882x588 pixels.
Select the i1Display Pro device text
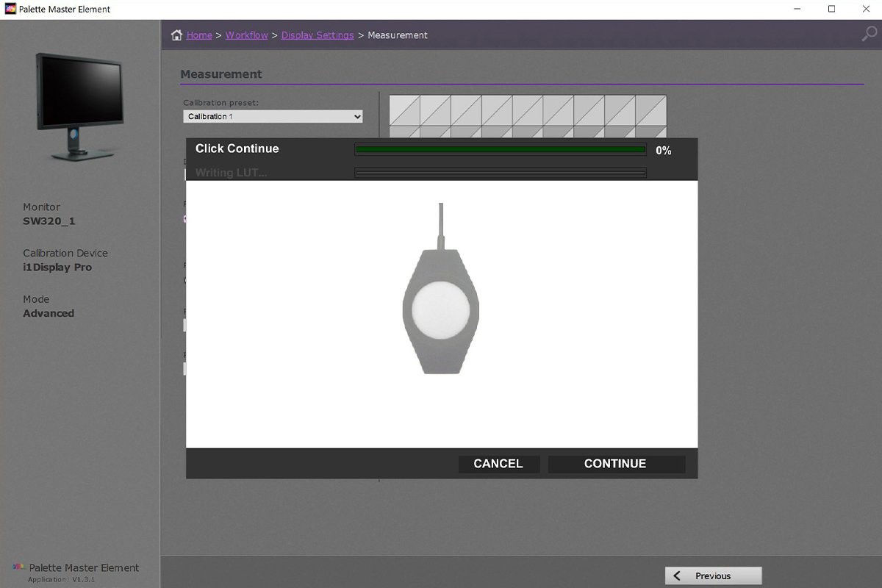57,268
